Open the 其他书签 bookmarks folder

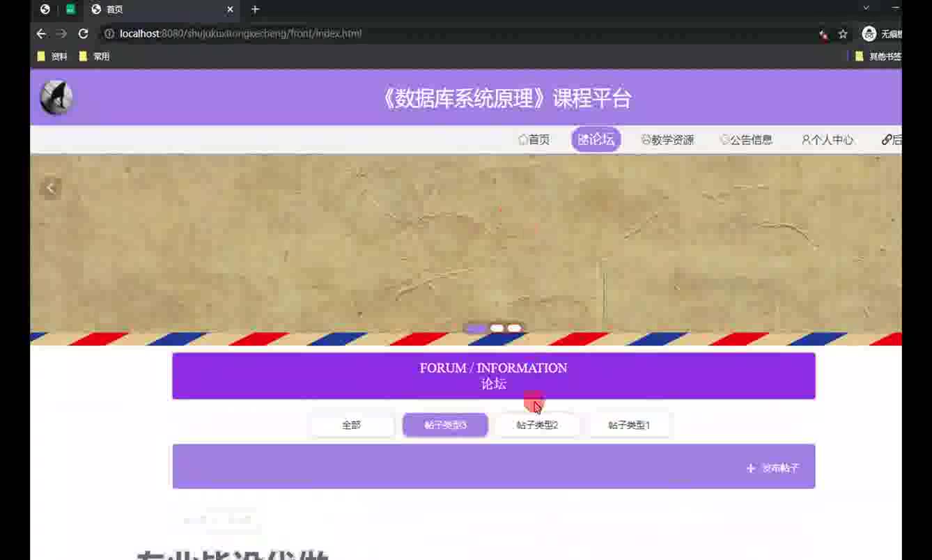879,56
